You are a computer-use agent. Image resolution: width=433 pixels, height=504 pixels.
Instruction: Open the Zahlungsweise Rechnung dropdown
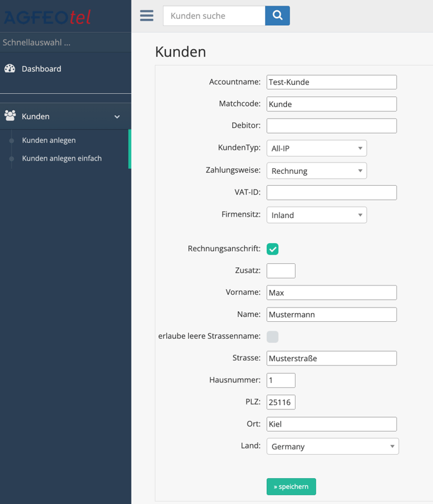pyautogui.click(x=317, y=171)
